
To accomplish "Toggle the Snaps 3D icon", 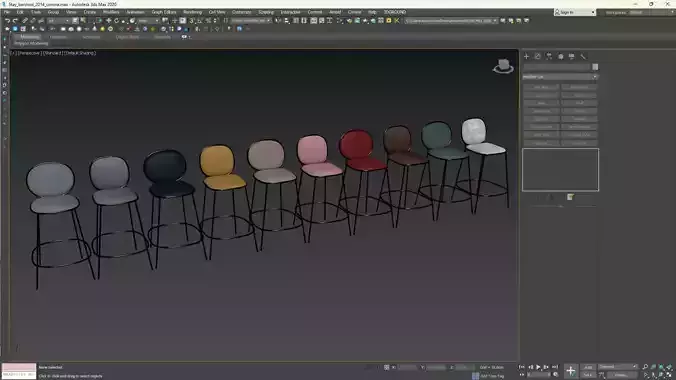I will click(x=192, y=20).
